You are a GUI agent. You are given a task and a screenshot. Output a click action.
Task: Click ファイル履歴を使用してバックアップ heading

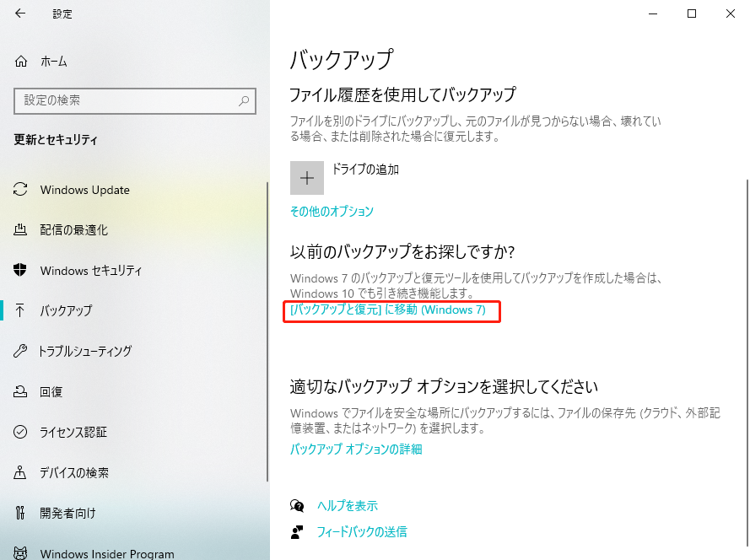pyautogui.click(x=402, y=94)
